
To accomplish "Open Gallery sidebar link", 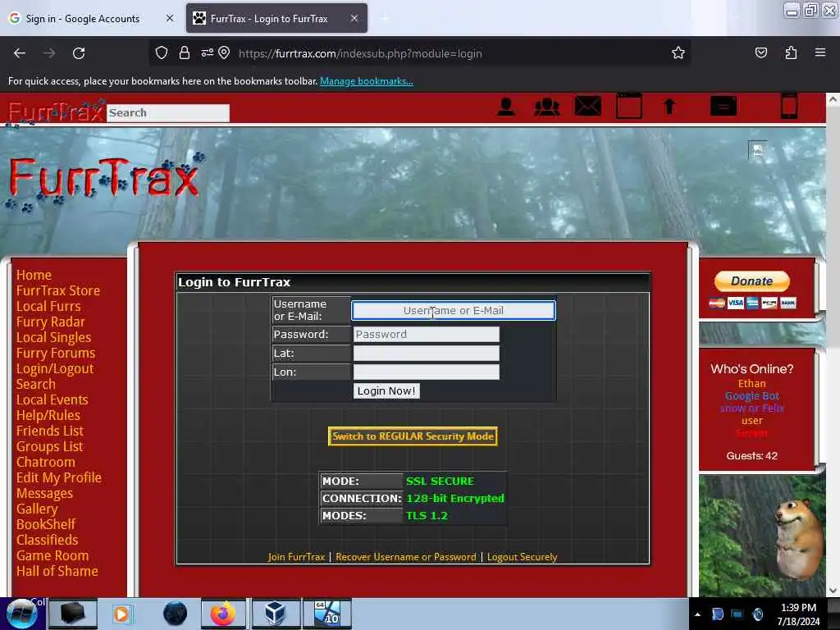I will tap(37, 509).
